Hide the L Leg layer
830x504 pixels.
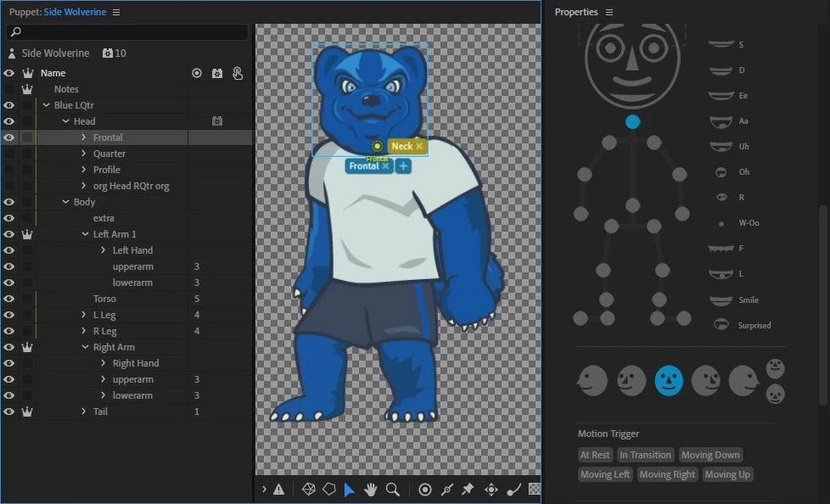pos(9,315)
